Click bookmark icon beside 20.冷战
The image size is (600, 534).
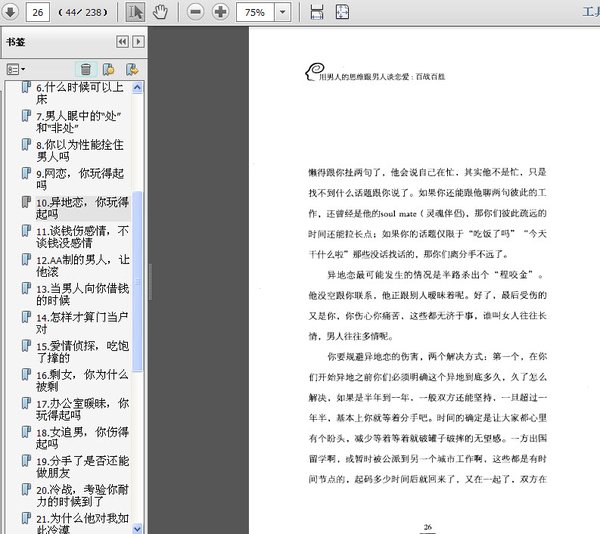pyautogui.click(x=26, y=489)
